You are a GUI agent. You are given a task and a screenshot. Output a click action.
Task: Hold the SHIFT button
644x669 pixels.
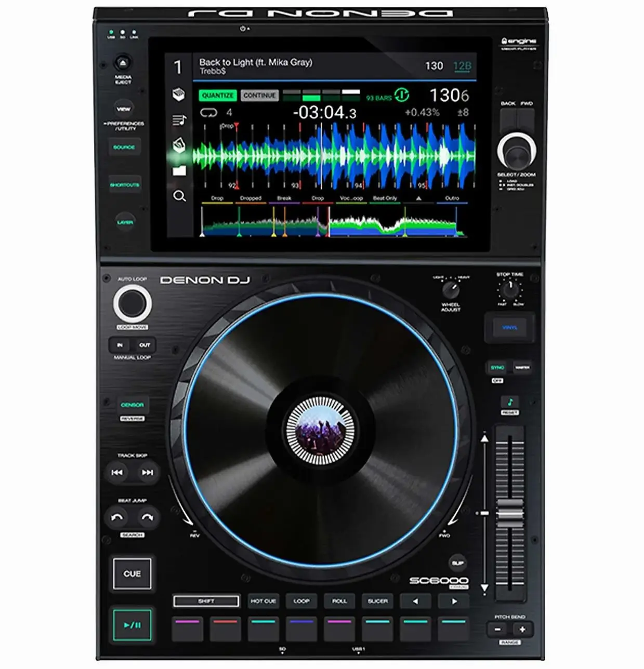click(x=206, y=601)
